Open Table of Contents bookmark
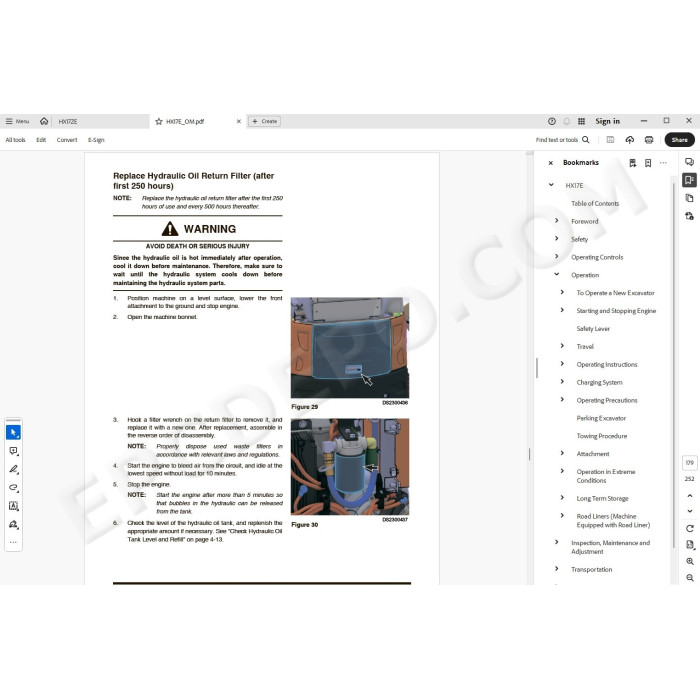 (595, 203)
